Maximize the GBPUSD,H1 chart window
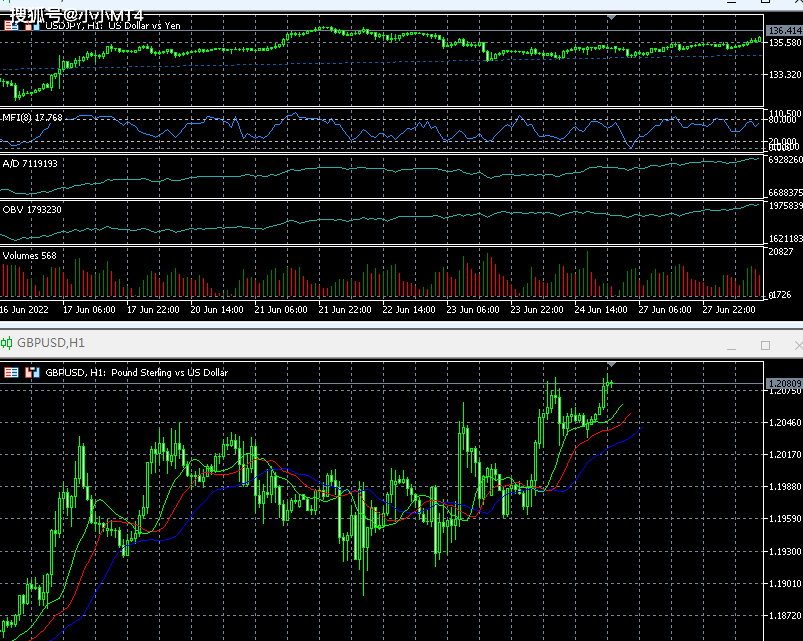 click(766, 345)
